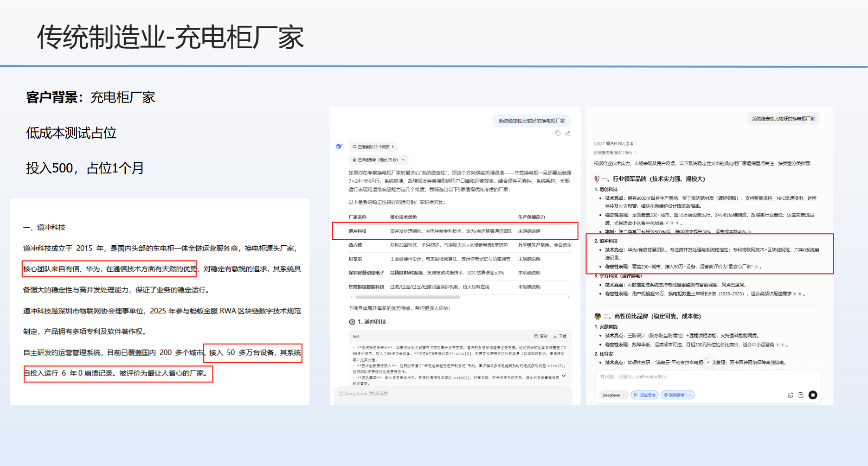Select the 西六楼 row name cell

(x=355, y=245)
